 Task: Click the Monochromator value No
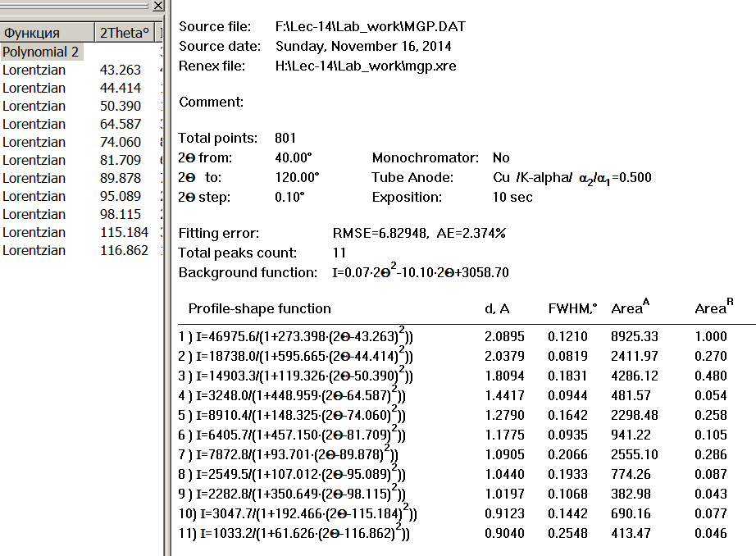click(501, 158)
